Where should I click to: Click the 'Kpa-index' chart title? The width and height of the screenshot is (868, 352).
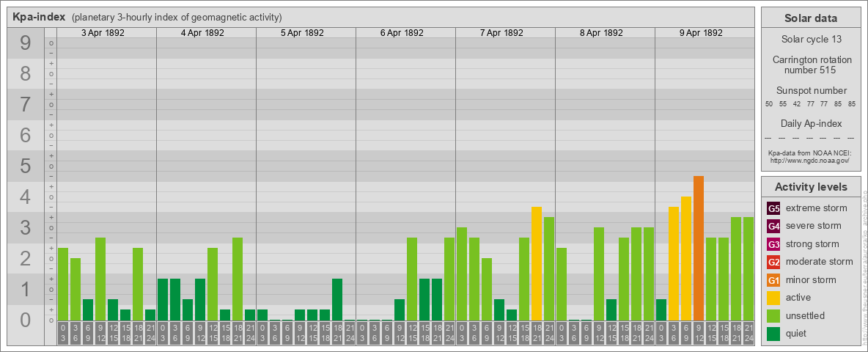(x=39, y=17)
